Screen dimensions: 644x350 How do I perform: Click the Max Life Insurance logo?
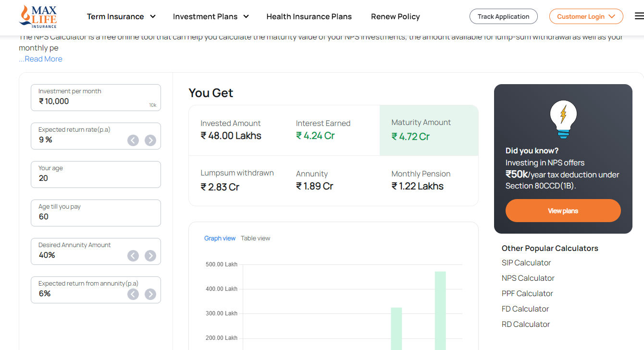tap(38, 16)
